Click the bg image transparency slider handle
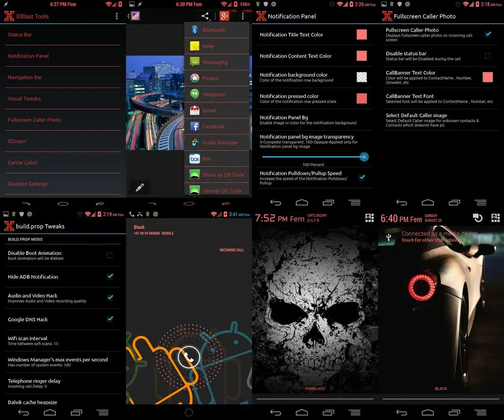The width and height of the screenshot is (504, 420). 364,157
